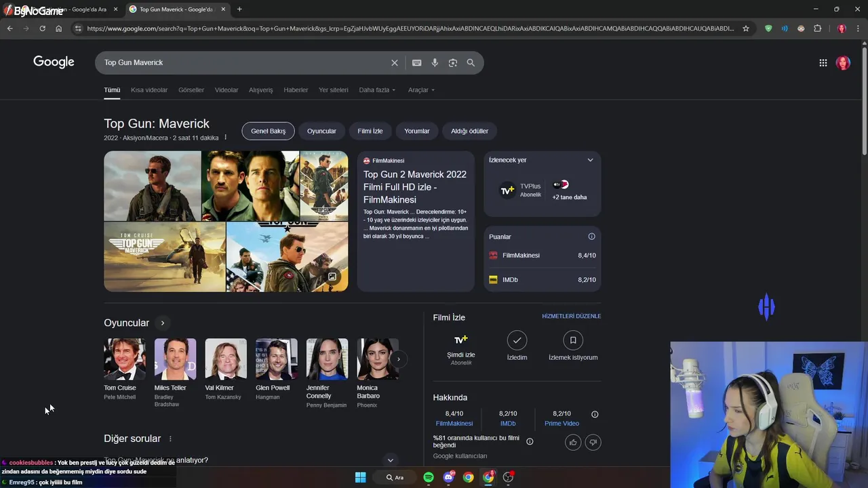This screenshot has height=488, width=868.
Task: Open Şimdi izle on TV+
Action: click(x=461, y=348)
